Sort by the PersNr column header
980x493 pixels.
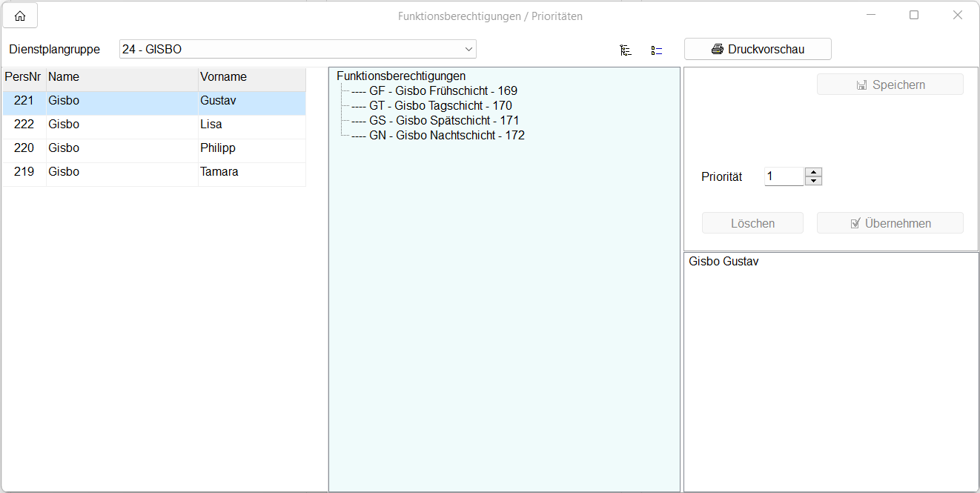pyautogui.click(x=23, y=77)
